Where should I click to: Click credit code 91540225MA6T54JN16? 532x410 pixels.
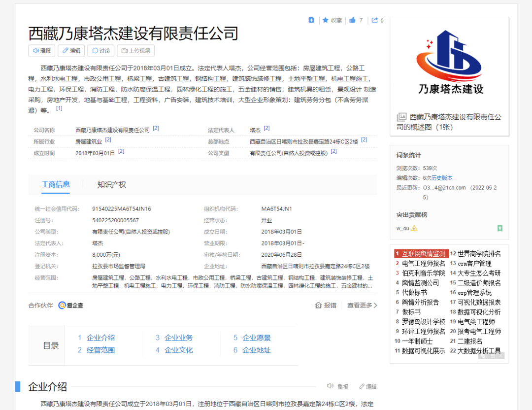coord(122,209)
